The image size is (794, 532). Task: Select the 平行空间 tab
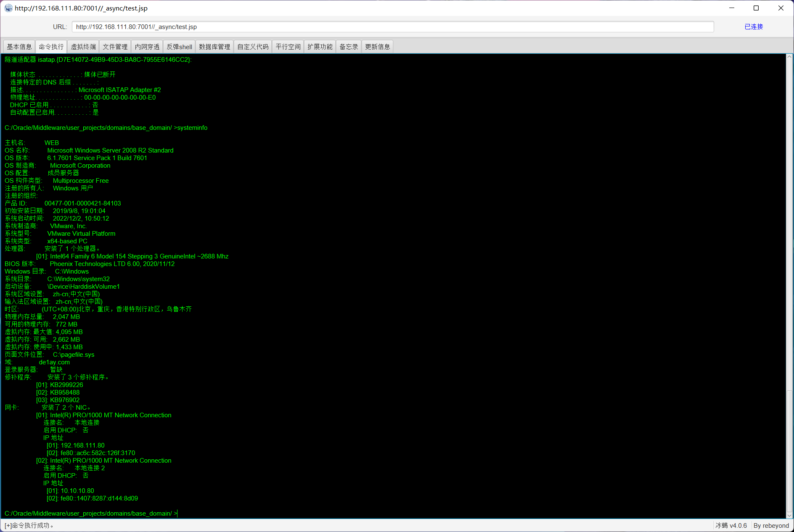coord(288,47)
